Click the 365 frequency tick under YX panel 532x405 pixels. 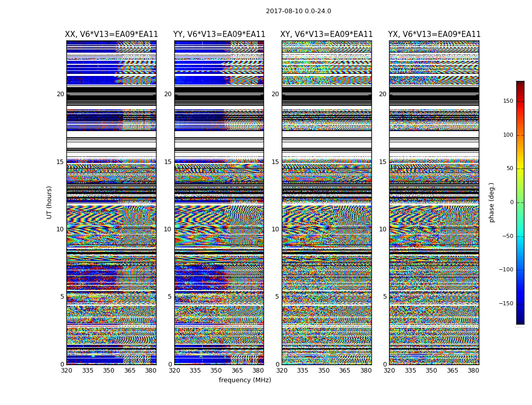tap(452, 371)
